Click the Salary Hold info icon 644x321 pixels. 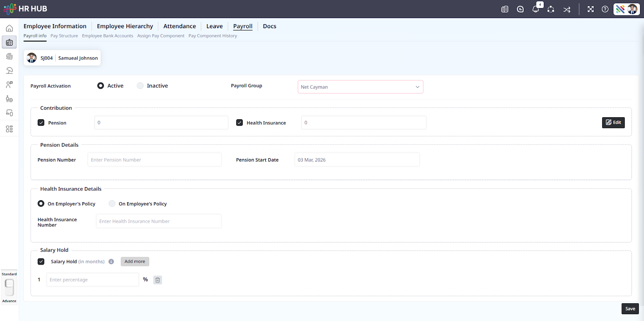(111, 262)
